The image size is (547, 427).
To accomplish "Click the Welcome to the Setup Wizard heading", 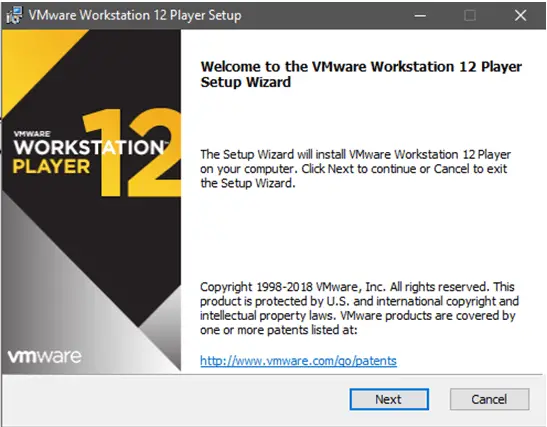I will pyautogui.click(x=361, y=74).
